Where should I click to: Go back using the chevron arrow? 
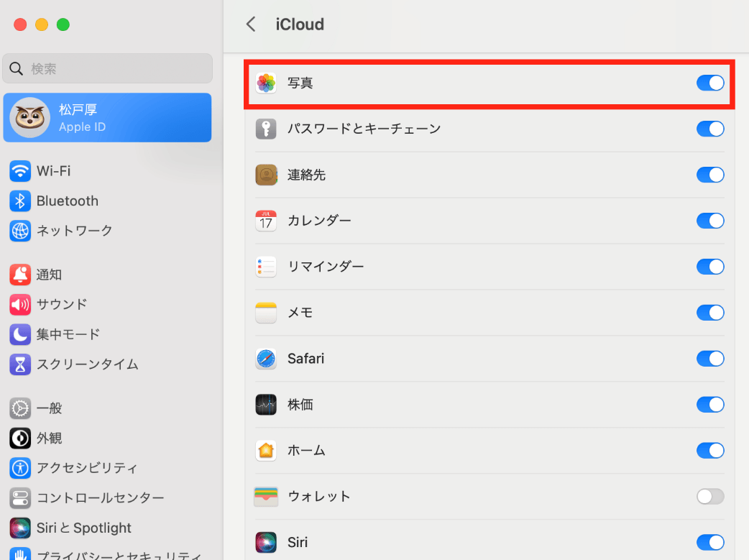(x=251, y=24)
